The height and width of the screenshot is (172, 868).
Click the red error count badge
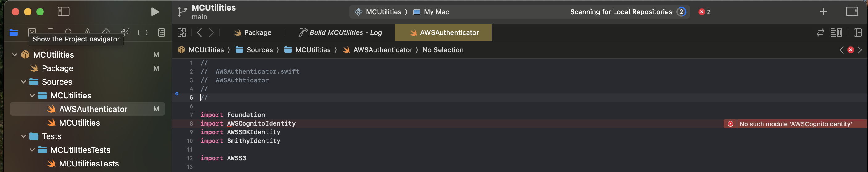(704, 12)
